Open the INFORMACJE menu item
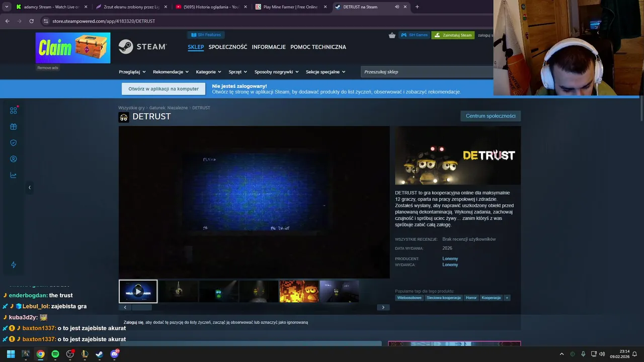Screen dimensions: 644x362 tap(269, 47)
